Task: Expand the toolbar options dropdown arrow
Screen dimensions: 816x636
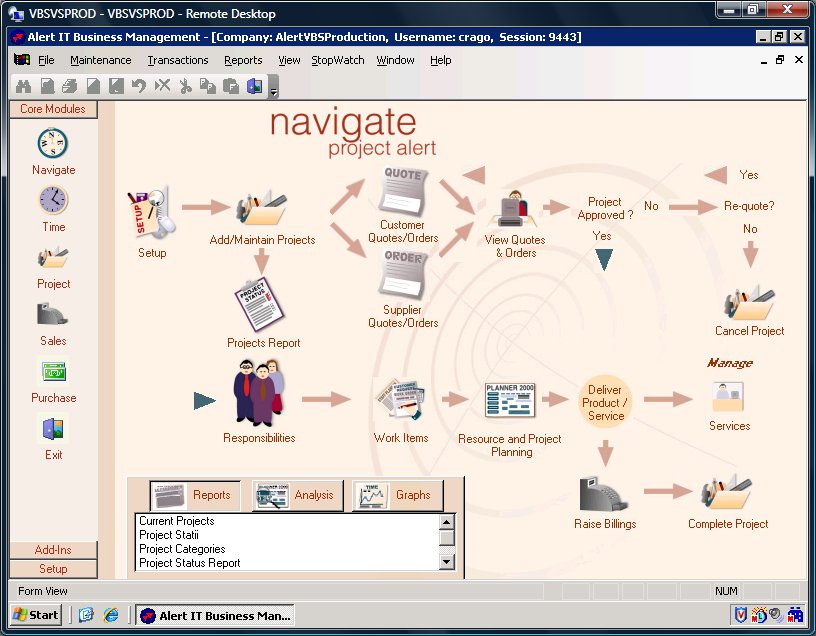Action: point(274,87)
